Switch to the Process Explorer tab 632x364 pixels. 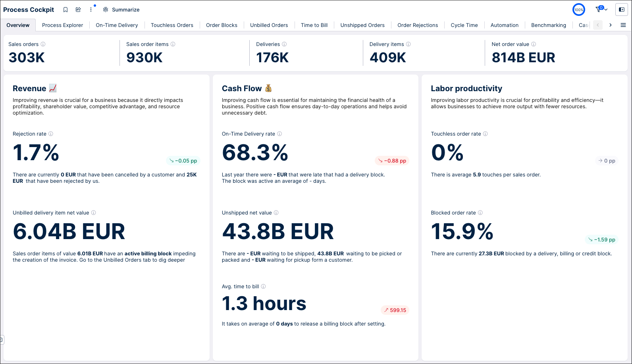(x=62, y=25)
